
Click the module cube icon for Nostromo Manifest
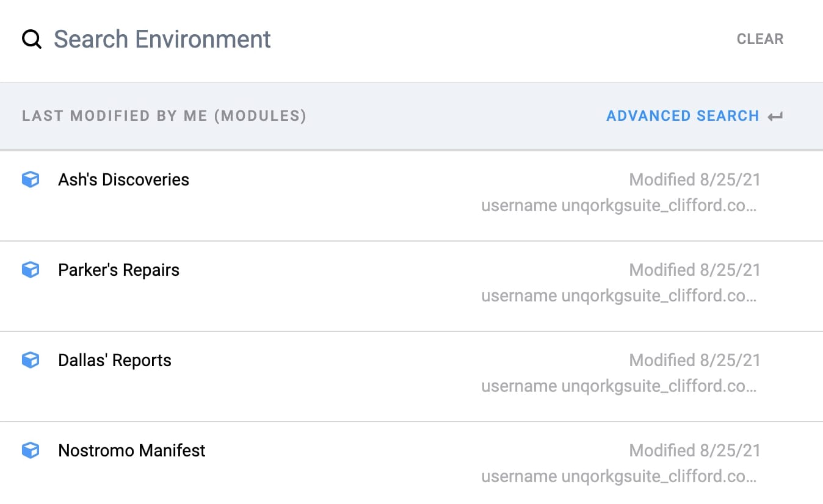(x=31, y=450)
